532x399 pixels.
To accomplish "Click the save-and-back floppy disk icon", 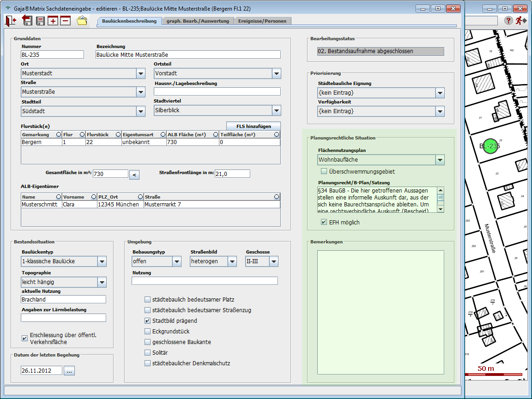I will [x=27, y=20].
